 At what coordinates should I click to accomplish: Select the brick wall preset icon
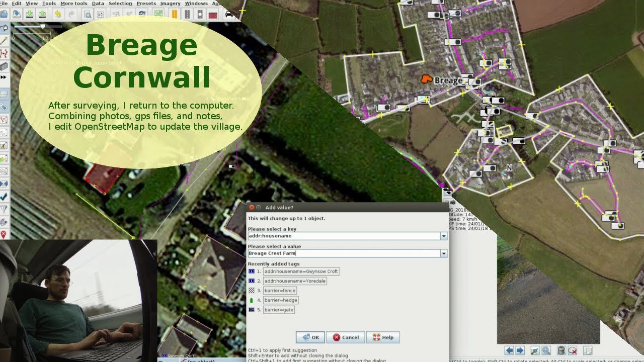point(213,15)
